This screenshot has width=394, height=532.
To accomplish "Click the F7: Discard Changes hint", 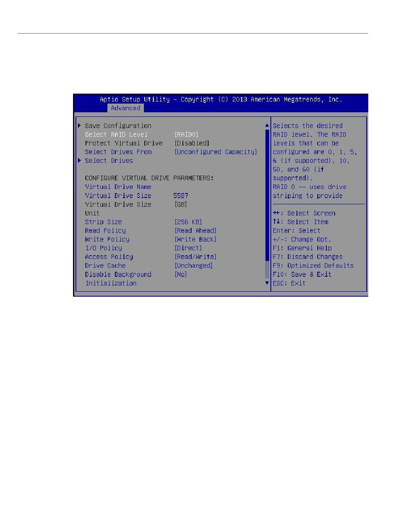I will tap(308, 256).
